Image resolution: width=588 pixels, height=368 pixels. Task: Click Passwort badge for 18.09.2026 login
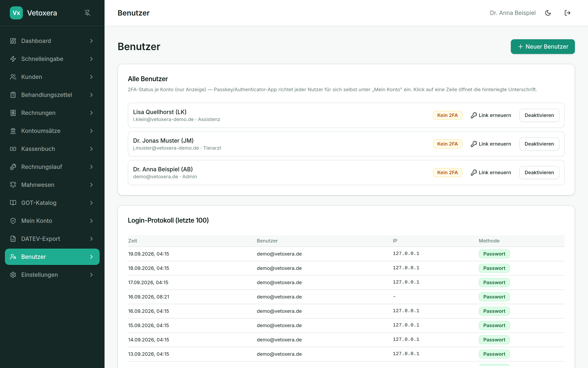pos(494,268)
